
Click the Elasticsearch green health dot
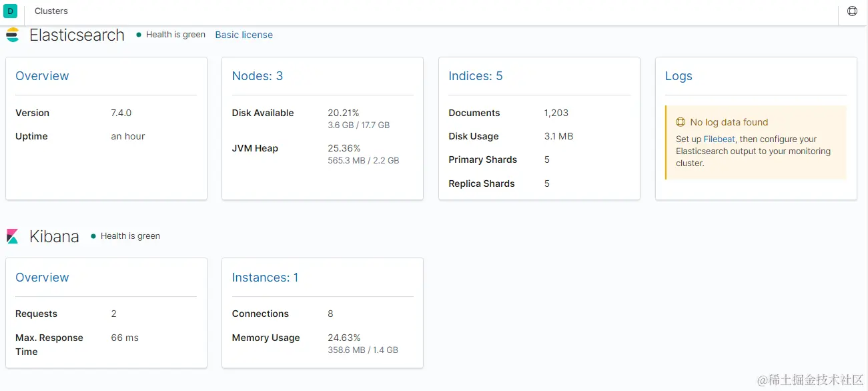pyautogui.click(x=139, y=35)
